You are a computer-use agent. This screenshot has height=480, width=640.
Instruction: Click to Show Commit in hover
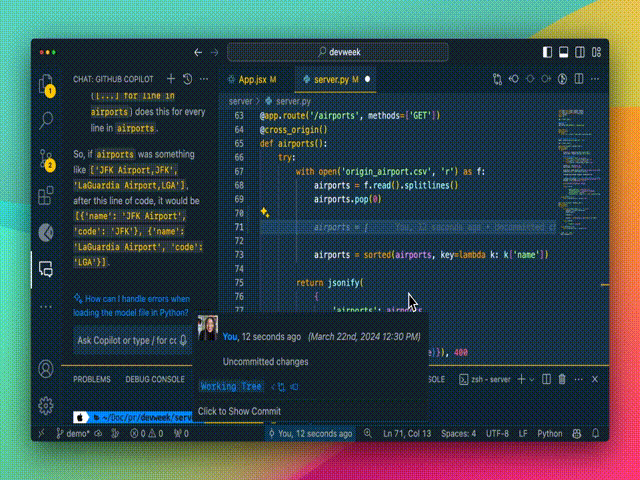coord(239,411)
